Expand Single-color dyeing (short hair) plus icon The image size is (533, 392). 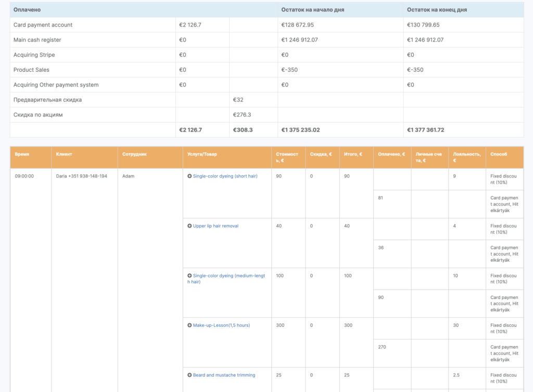(189, 176)
